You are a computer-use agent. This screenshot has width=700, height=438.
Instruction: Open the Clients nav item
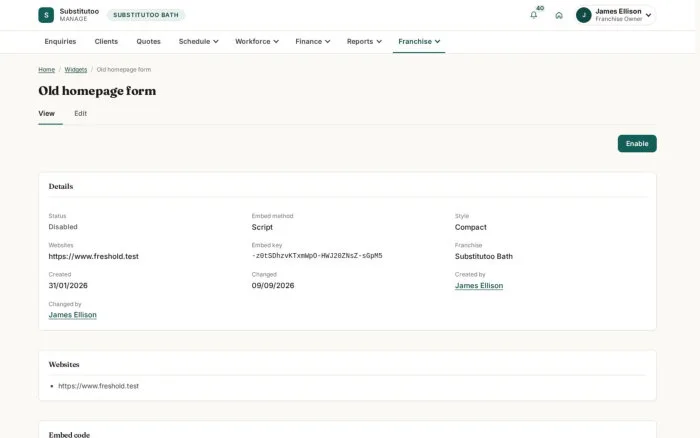click(x=106, y=41)
